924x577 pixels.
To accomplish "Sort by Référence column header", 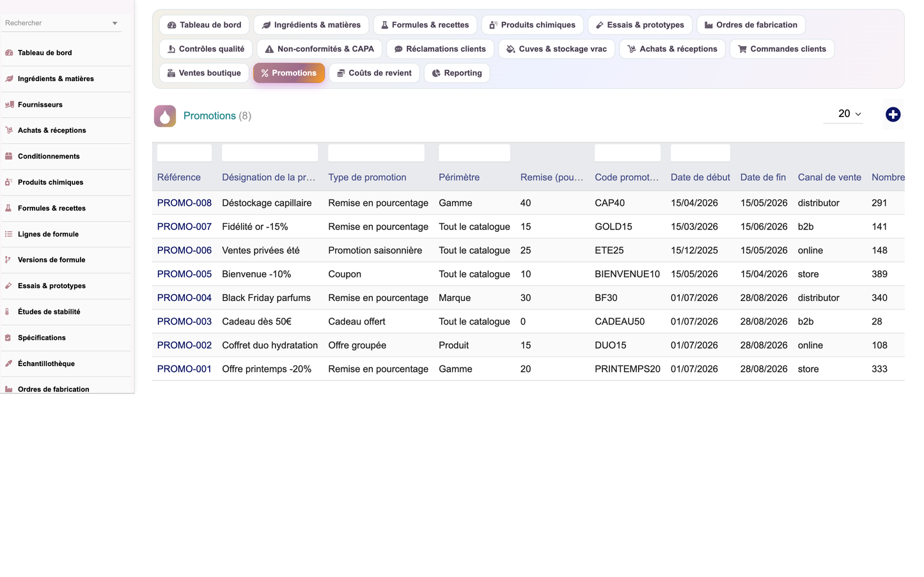I will [179, 178].
